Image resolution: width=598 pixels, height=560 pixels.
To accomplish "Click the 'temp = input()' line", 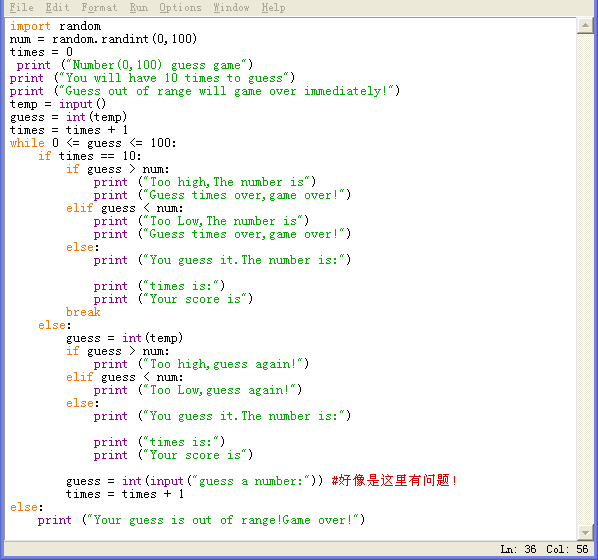I will pyautogui.click(x=58, y=104).
